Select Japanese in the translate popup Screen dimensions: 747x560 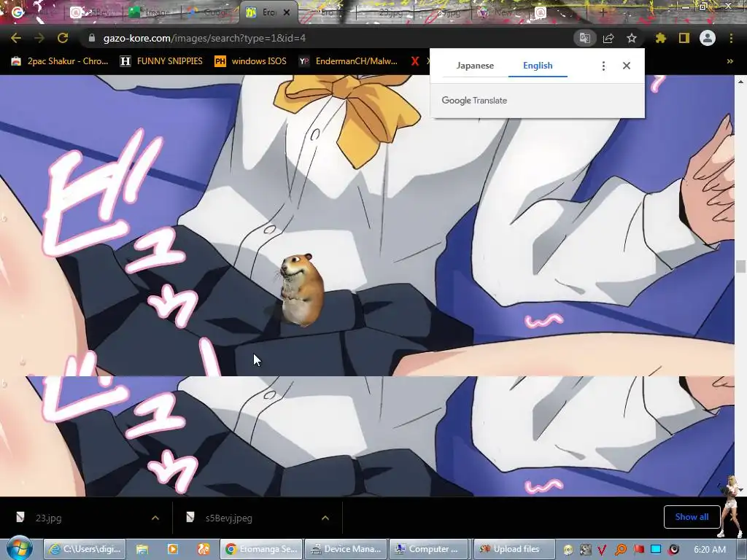tap(475, 66)
